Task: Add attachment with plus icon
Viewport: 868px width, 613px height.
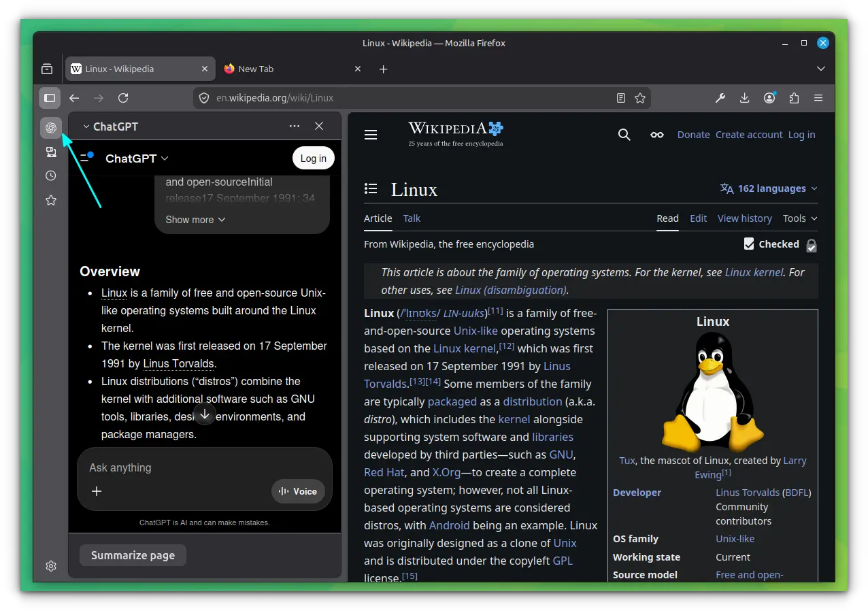Action: point(97,491)
